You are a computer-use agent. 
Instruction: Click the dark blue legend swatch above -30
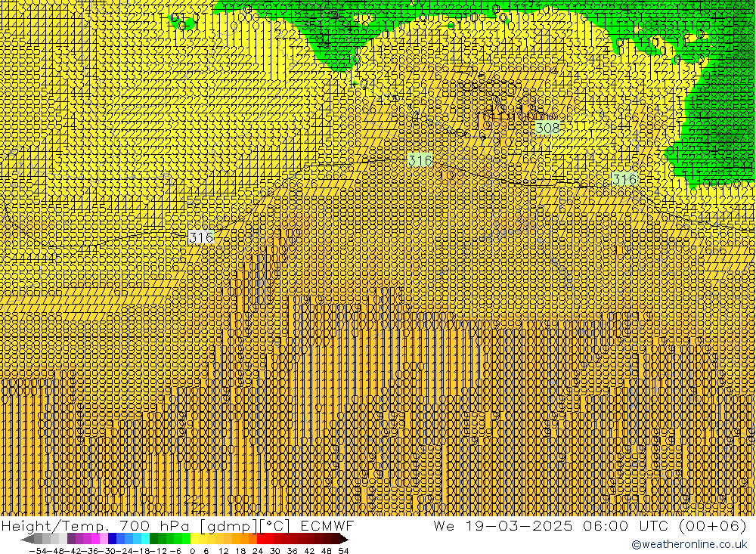click(112, 539)
